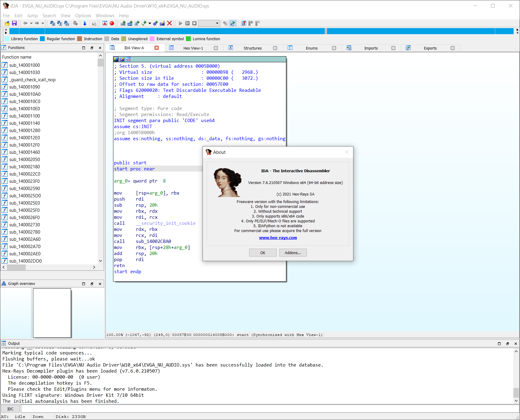Close the IDA View-A tab
Image resolution: width=520 pixels, height=420 pixels.
[x=157, y=48]
